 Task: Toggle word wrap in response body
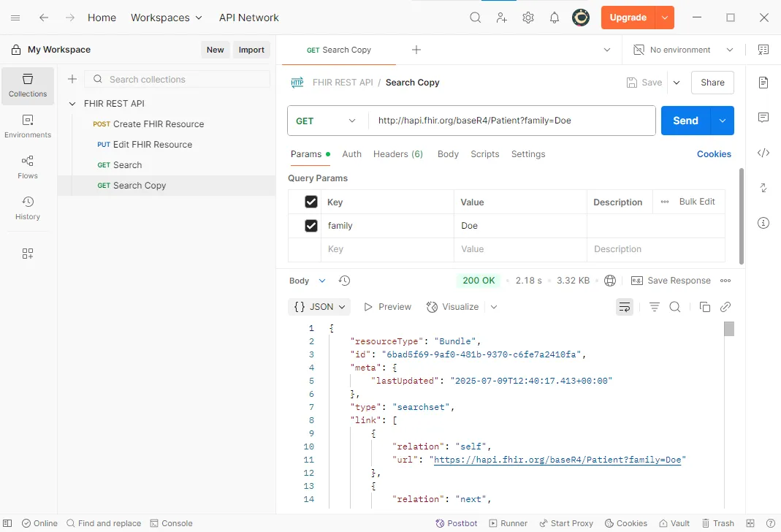[x=625, y=307]
